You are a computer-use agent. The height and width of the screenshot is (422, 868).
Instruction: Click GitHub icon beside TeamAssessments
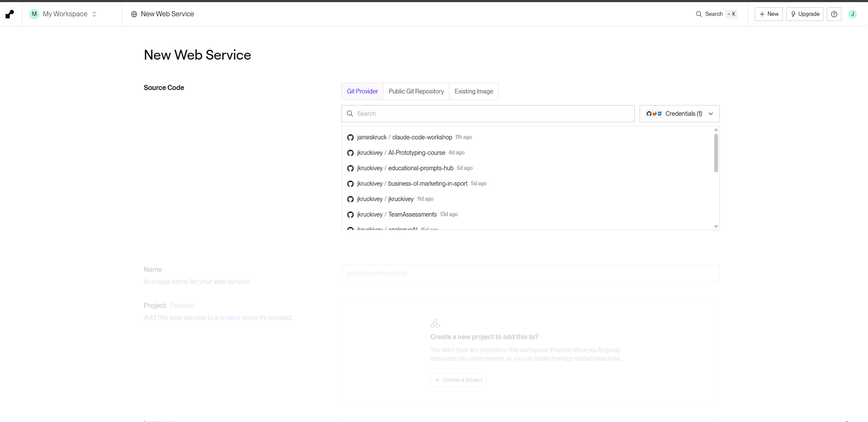point(350,215)
